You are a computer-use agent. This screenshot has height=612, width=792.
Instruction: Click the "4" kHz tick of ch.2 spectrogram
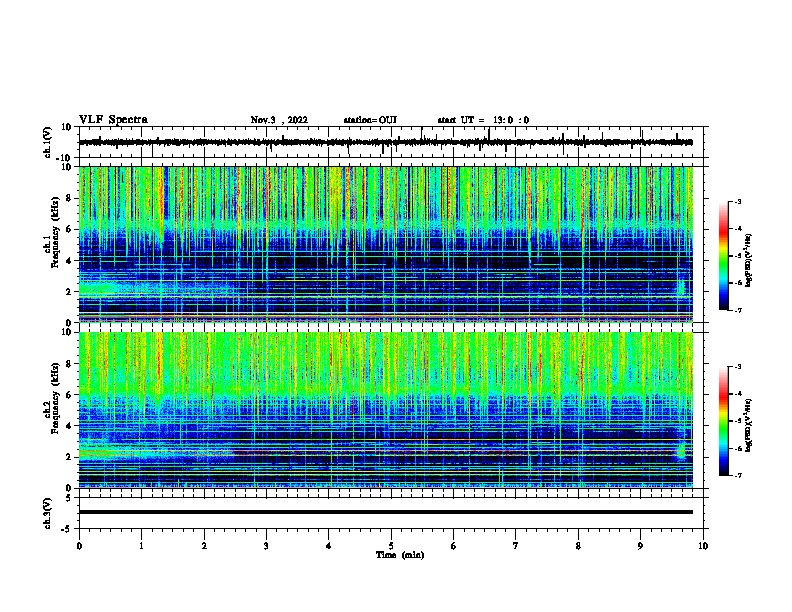(69, 426)
